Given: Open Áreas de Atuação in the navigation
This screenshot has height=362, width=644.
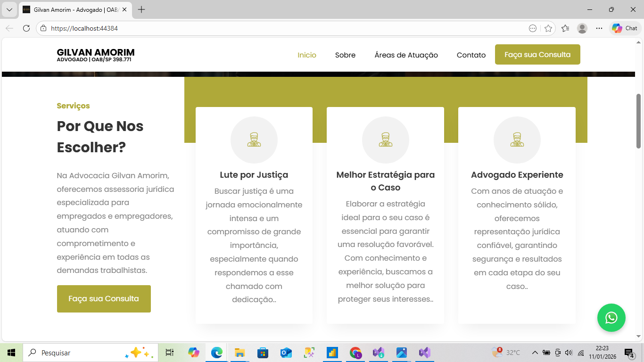Looking at the screenshot, I should (x=406, y=55).
